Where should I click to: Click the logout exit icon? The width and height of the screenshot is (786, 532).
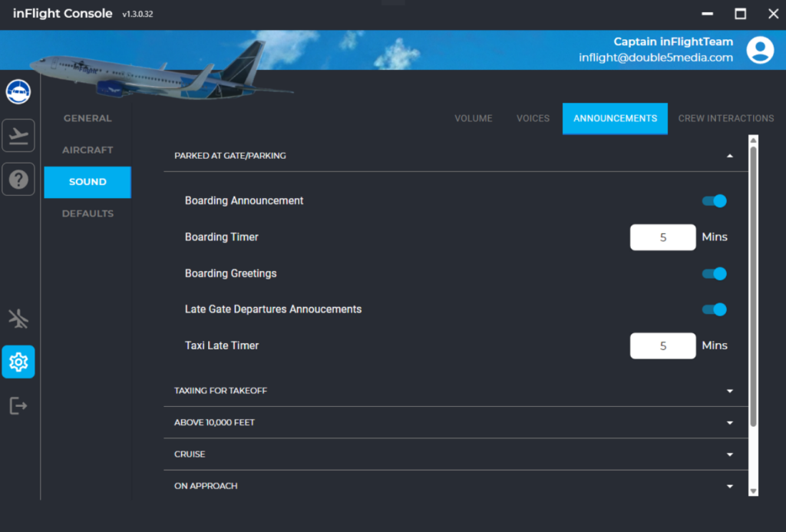(18, 405)
